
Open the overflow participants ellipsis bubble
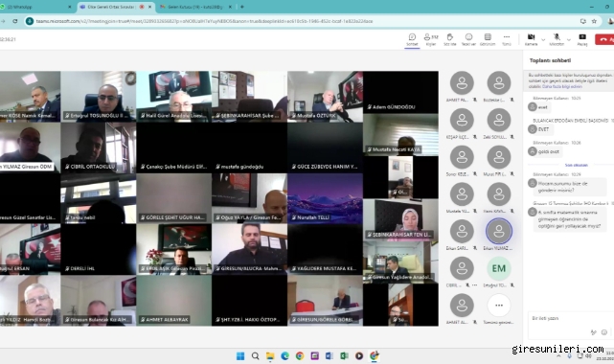click(x=499, y=306)
